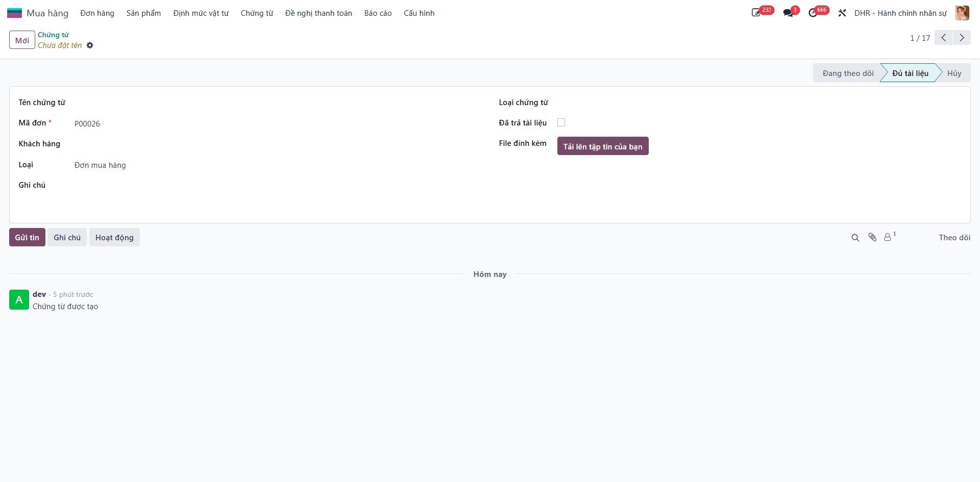Open the Báo cáo menu
Viewport: 980px width, 482px height.
point(378,13)
